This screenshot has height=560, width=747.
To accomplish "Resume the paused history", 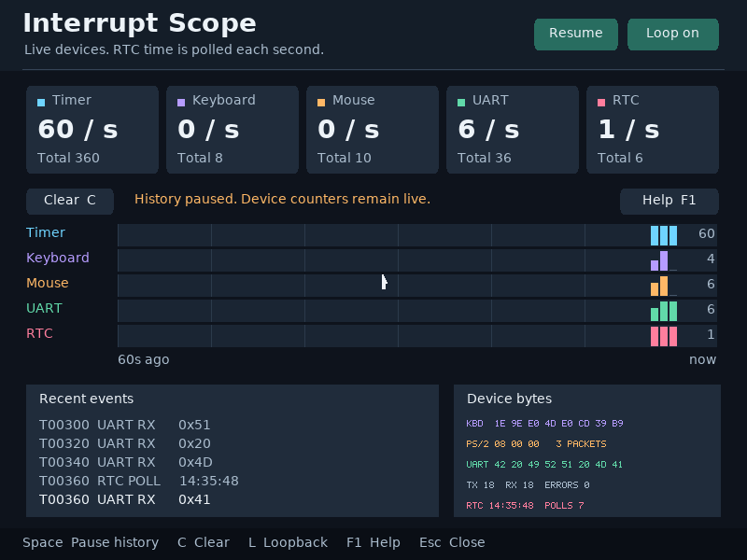I will tap(575, 35).
